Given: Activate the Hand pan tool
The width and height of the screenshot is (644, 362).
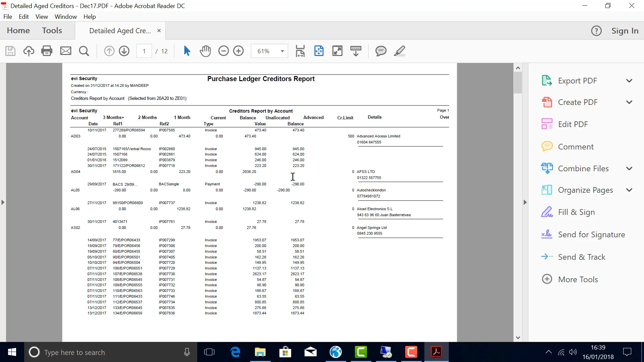Looking at the screenshot, I should point(205,51).
